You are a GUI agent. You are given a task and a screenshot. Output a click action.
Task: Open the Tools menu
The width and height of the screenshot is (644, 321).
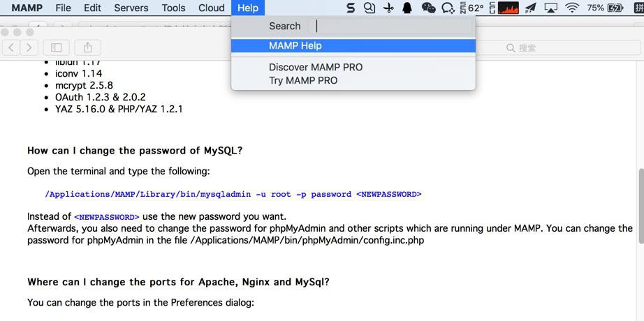173,8
